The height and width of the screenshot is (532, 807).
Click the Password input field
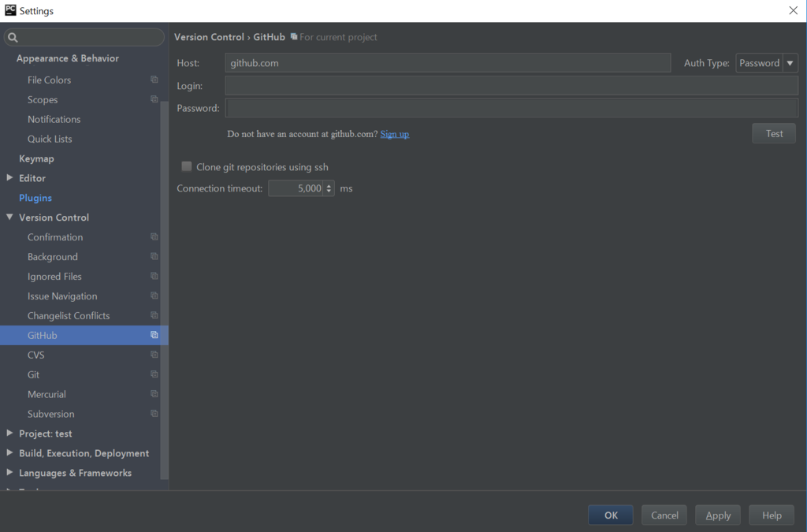tap(511, 108)
